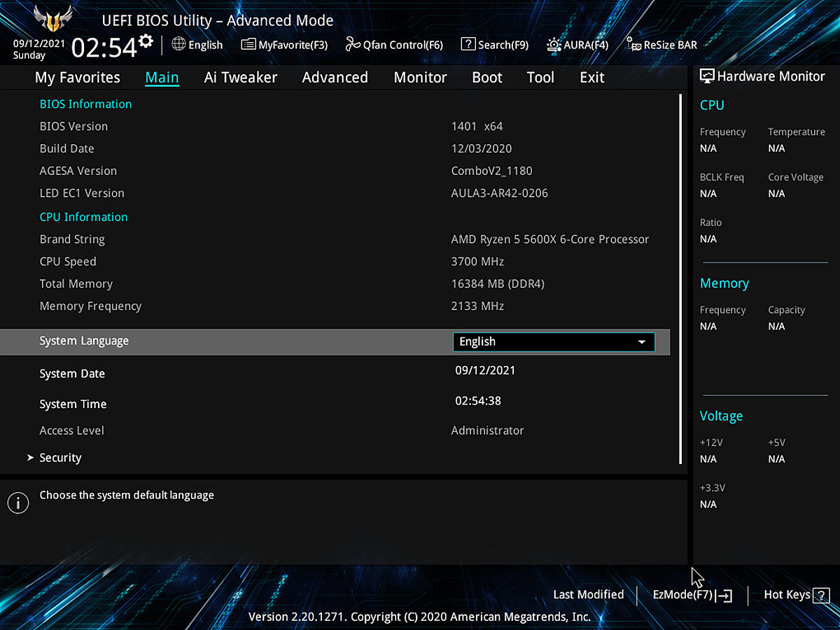Expand the Security submenu
840x630 pixels.
click(60, 458)
